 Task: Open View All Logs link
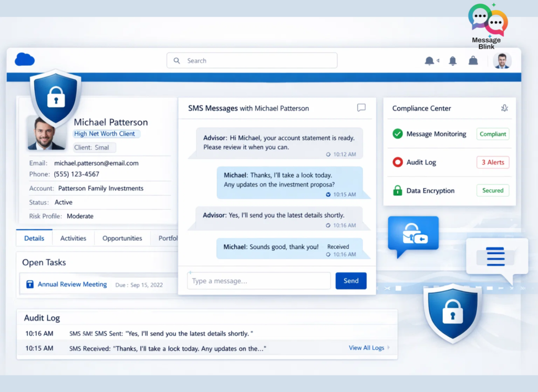pyautogui.click(x=366, y=348)
